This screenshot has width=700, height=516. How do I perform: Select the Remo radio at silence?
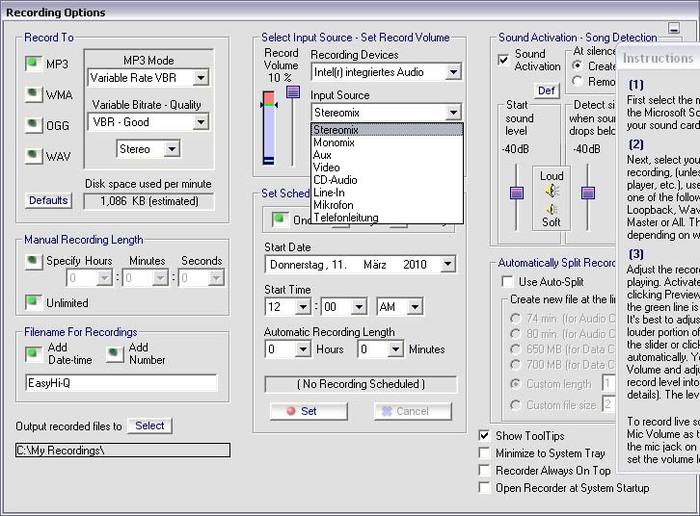point(578,81)
